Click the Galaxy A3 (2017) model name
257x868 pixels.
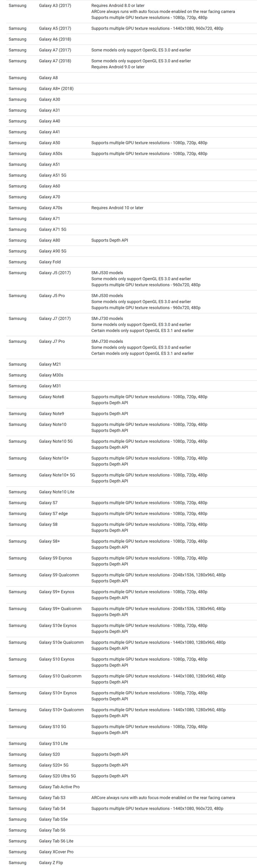coord(55,6)
